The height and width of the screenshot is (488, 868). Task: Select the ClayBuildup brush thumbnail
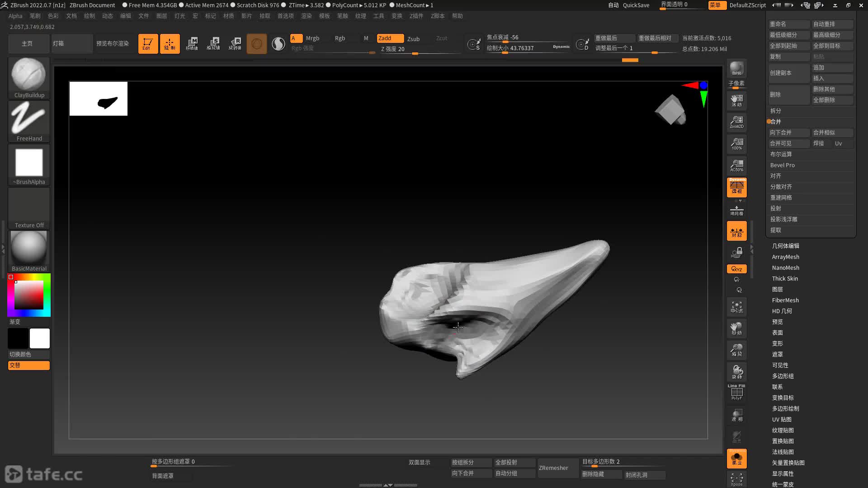point(29,75)
